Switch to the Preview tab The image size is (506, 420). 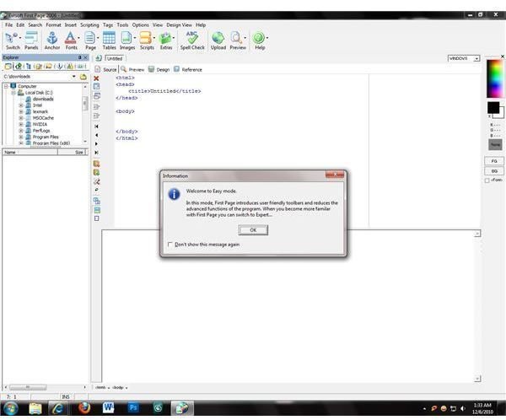coord(132,69)
